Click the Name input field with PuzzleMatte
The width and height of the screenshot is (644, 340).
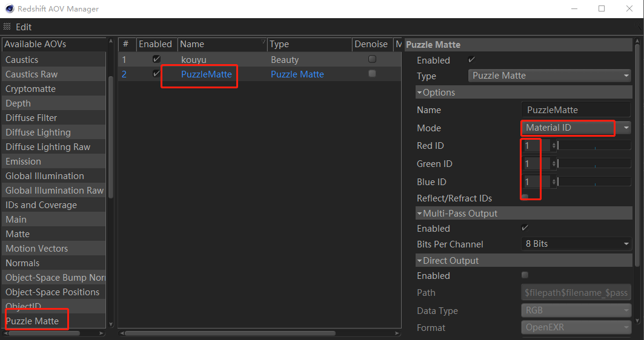(576, 110)
